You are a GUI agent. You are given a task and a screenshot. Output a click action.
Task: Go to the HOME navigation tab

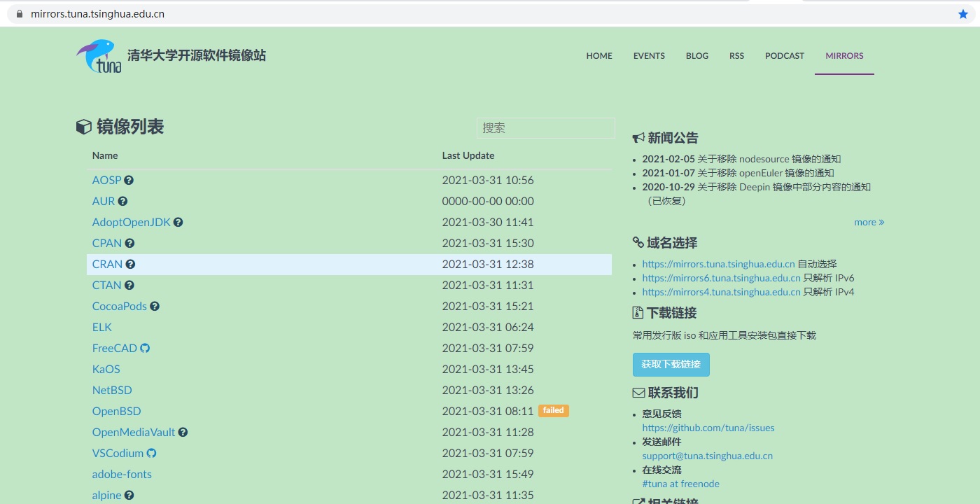pyautogui.click(x=599, y=55)
